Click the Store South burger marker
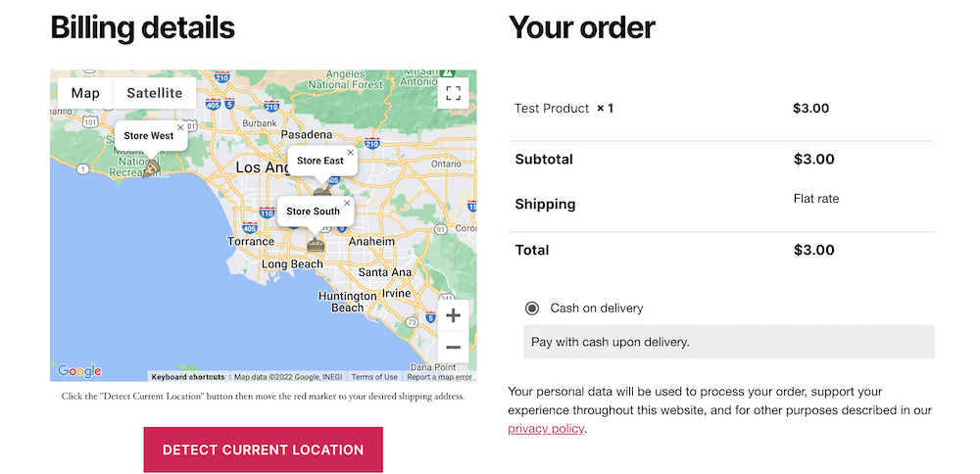The image size is (980, 474). point(316,244)
